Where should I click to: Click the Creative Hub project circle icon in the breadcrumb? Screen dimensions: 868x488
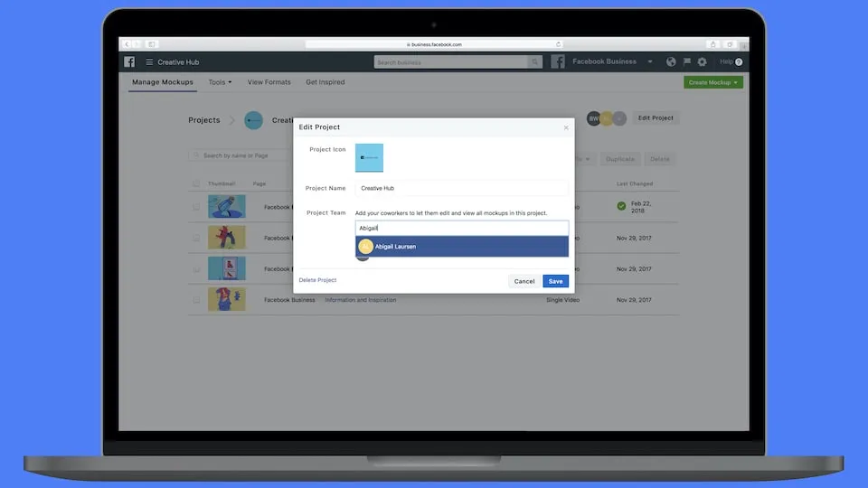coord(253,120)
